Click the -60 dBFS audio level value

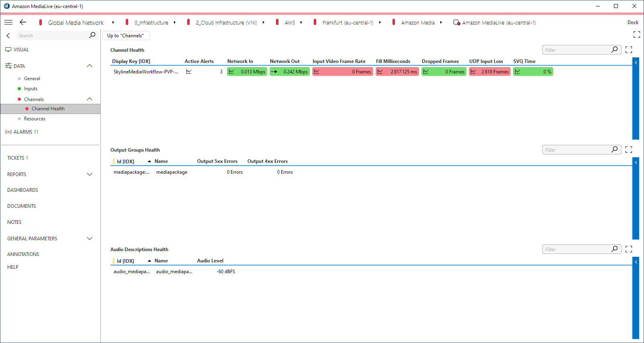[x=226, y=272]
